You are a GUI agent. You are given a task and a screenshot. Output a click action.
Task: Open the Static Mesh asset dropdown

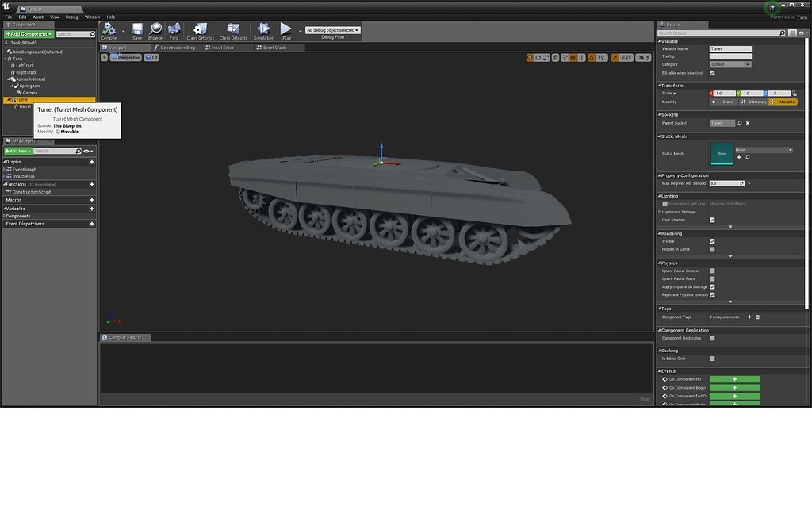(764, 150)
